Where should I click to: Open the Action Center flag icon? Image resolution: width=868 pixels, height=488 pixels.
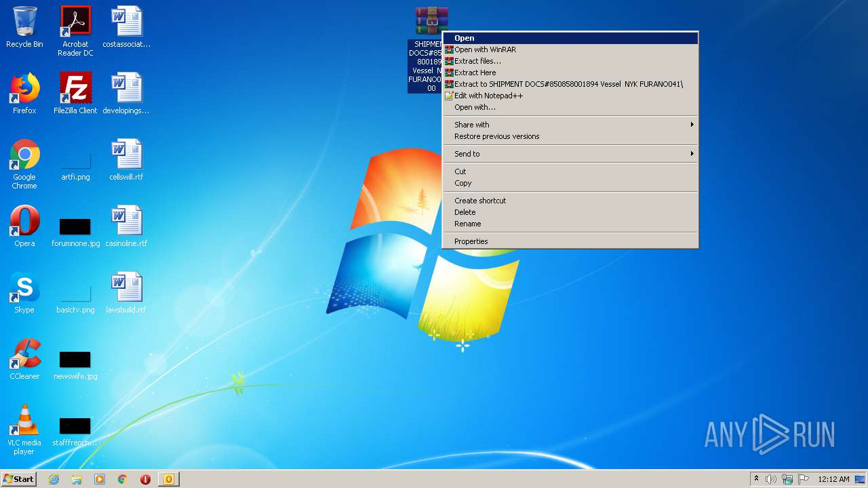pos(804,479)
